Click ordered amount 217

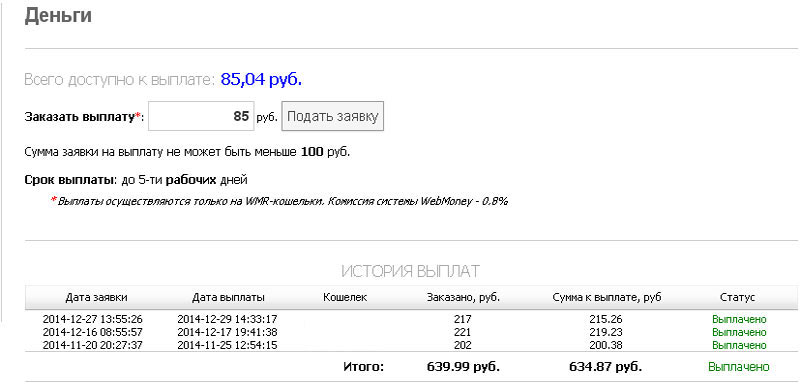(463, 320)
